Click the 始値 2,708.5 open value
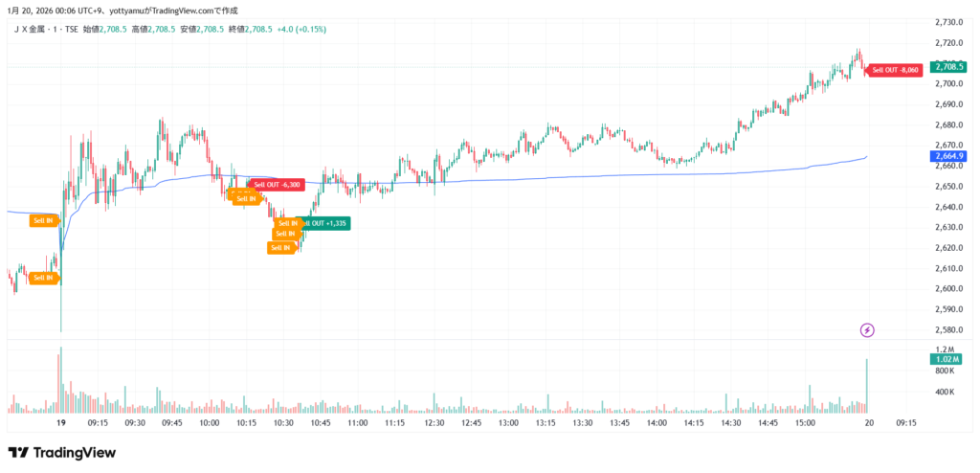The image size is (980, 473). click(x=104, y=30)
